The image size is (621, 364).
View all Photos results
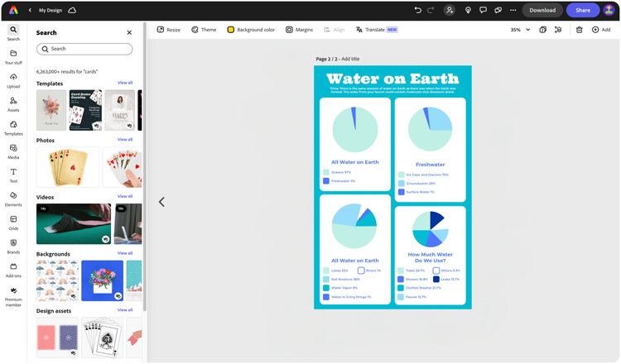tap(125, 139)
